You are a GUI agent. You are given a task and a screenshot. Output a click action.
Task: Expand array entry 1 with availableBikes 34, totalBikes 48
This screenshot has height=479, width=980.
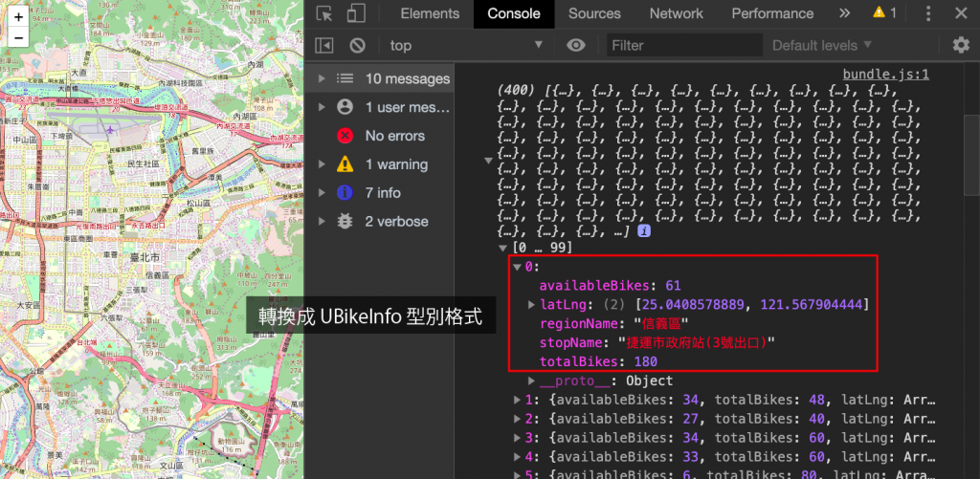point(518,400)
